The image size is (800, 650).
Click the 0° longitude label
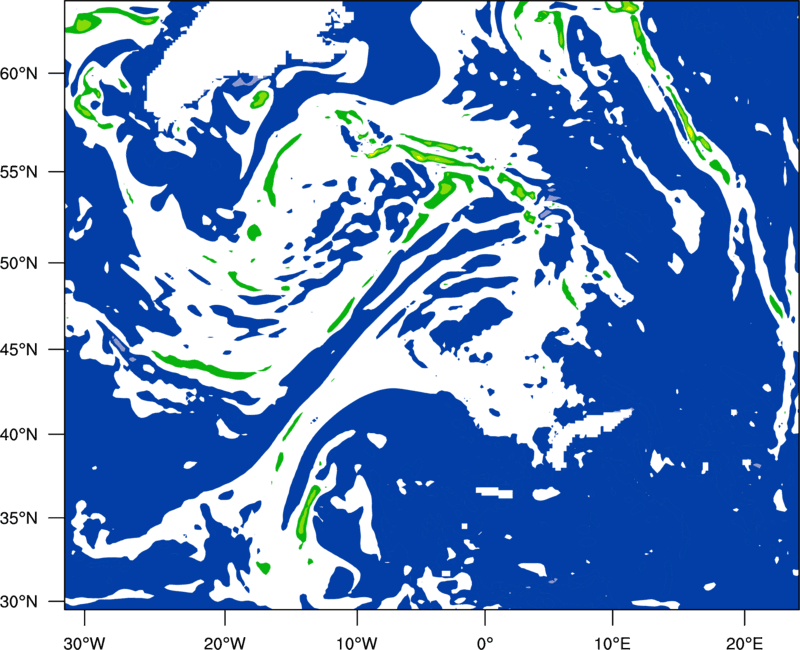point(485,642)
